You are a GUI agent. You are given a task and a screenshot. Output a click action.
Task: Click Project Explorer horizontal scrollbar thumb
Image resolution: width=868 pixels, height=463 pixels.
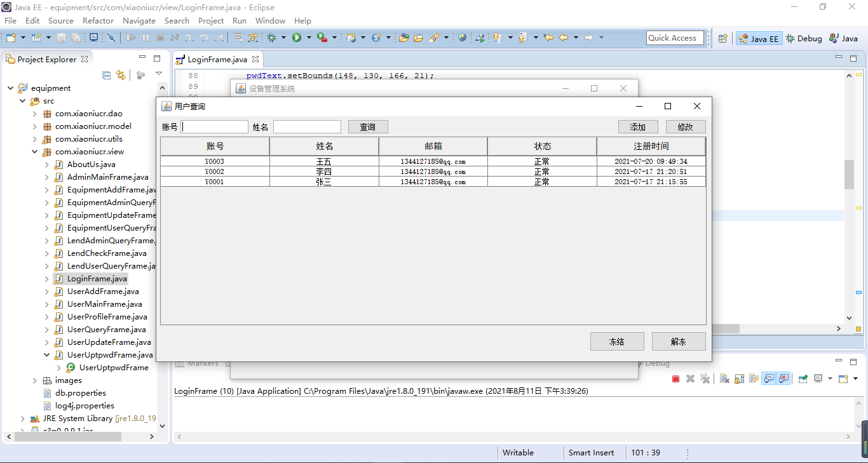pos(68,436)
